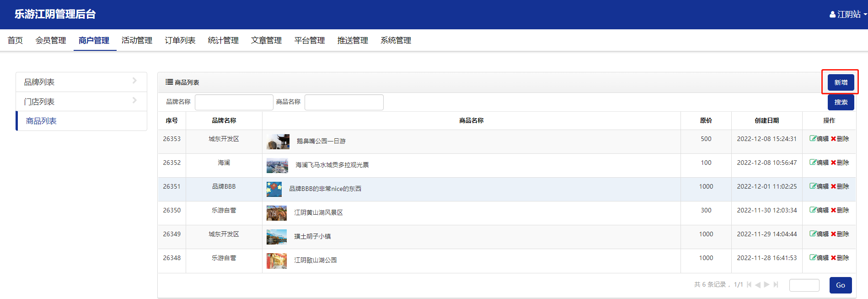Click the 品牌名称 input field
This screenshot has height=299, width=868.
[234, 102]
